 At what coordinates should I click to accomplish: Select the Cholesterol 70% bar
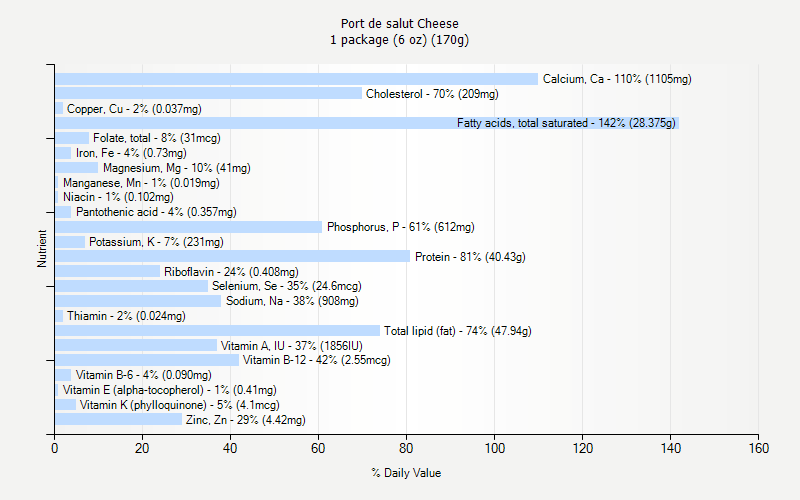208,93
